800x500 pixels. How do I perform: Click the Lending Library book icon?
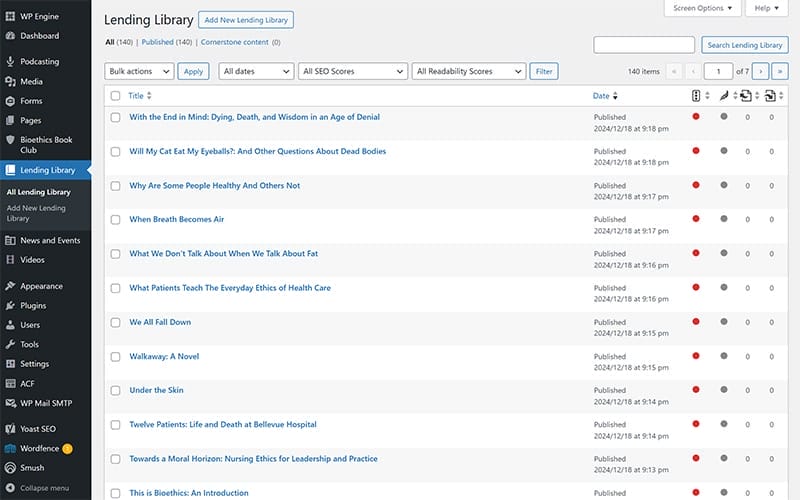(x=10, y=170)
